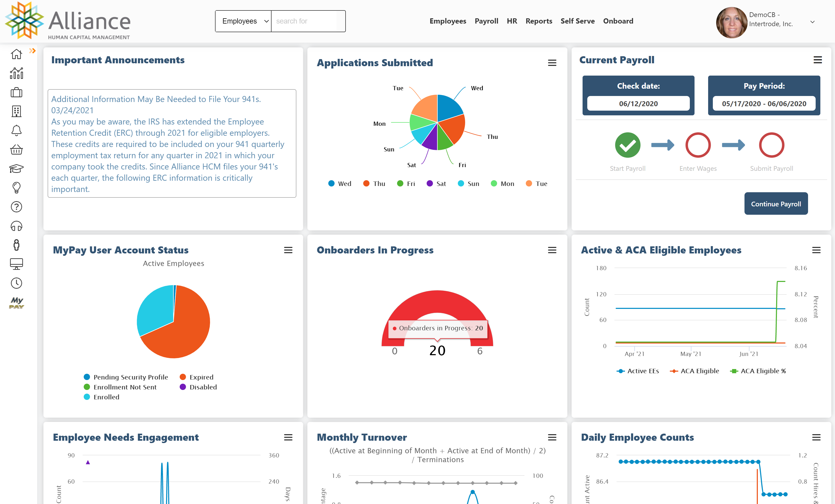Toggle Fri series in Applications legend
This screenshot has height=504, width=835.
coord(406,184)
